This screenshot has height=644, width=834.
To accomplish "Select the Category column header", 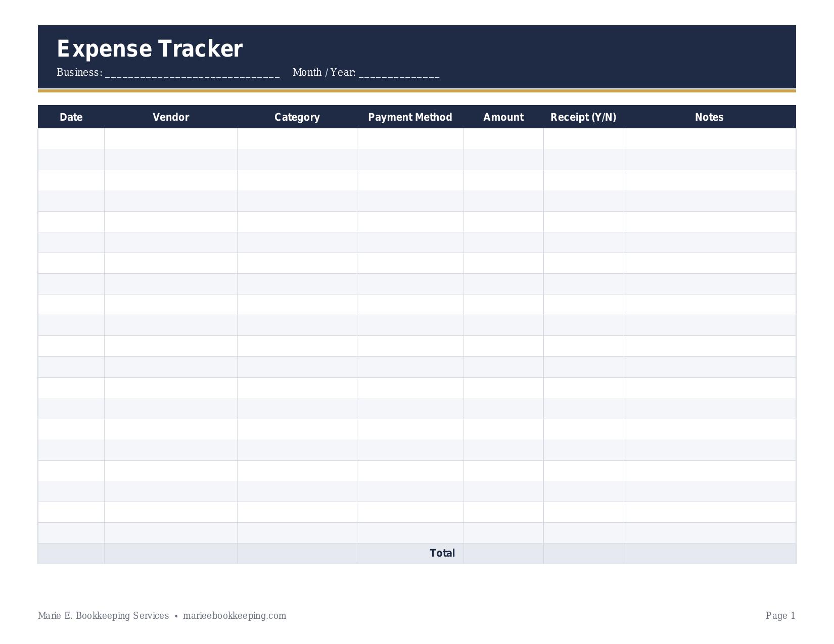I will coord(297,117).
